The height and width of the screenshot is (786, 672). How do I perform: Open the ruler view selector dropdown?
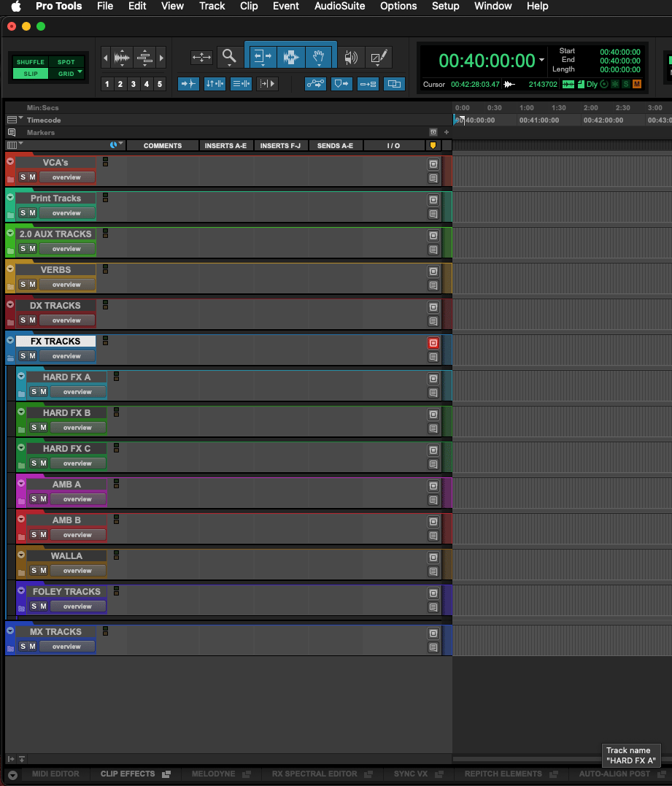[15, 119]
